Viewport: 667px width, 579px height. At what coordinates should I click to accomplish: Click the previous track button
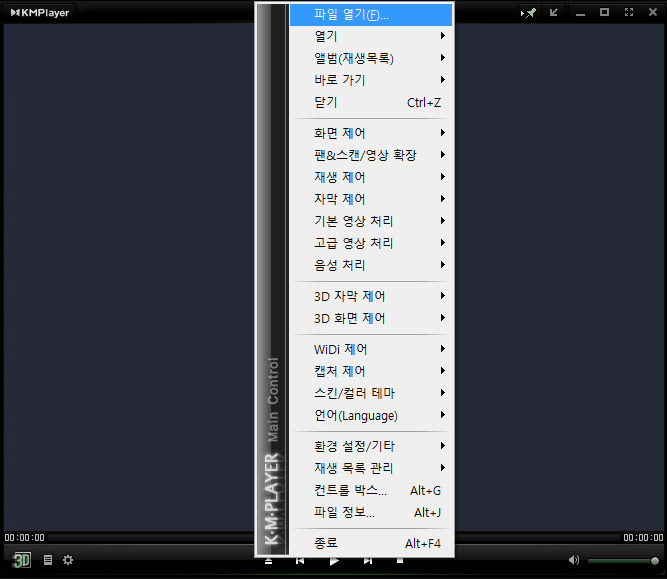300,561
